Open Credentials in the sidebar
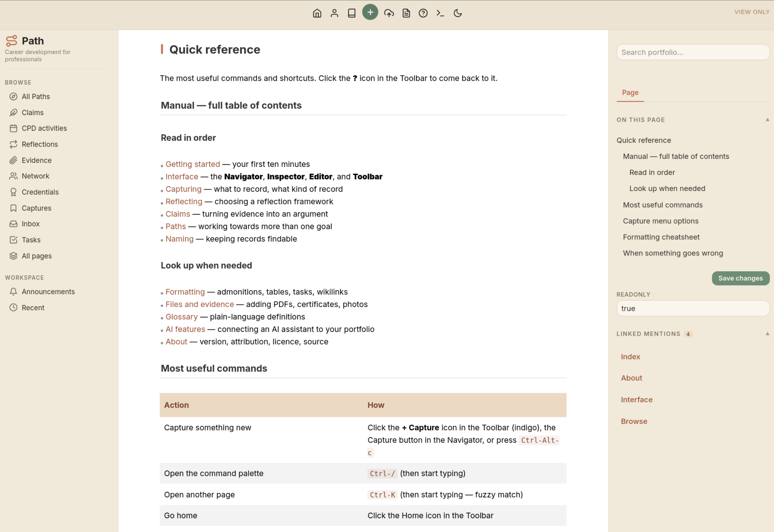Screen dimensions: 774x532 (40, 192)
